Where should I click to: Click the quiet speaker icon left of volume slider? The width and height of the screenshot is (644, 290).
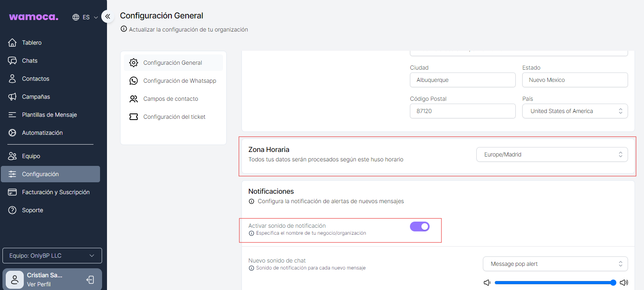pyautogui.click(x=487, y=283)
